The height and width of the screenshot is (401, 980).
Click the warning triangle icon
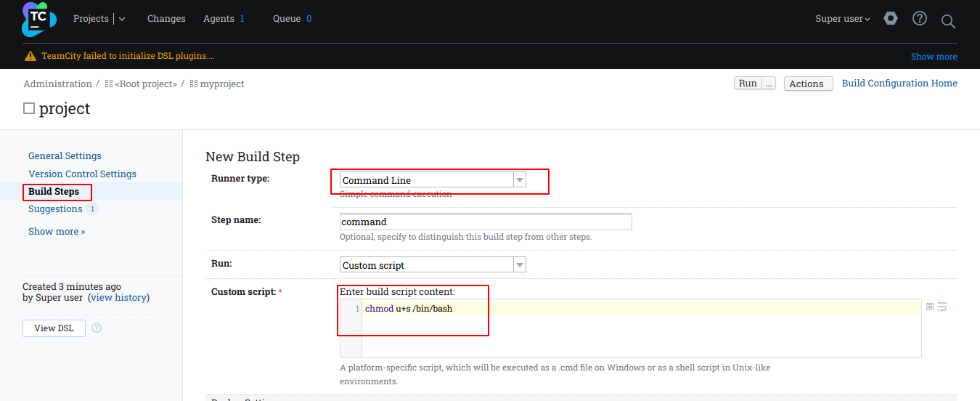(x=30, y=56)
